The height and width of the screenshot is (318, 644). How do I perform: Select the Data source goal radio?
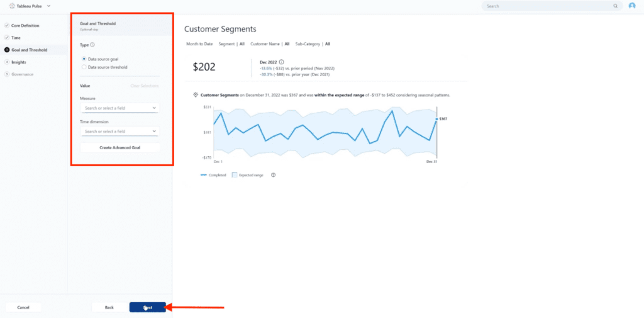[x=84, y=59]
